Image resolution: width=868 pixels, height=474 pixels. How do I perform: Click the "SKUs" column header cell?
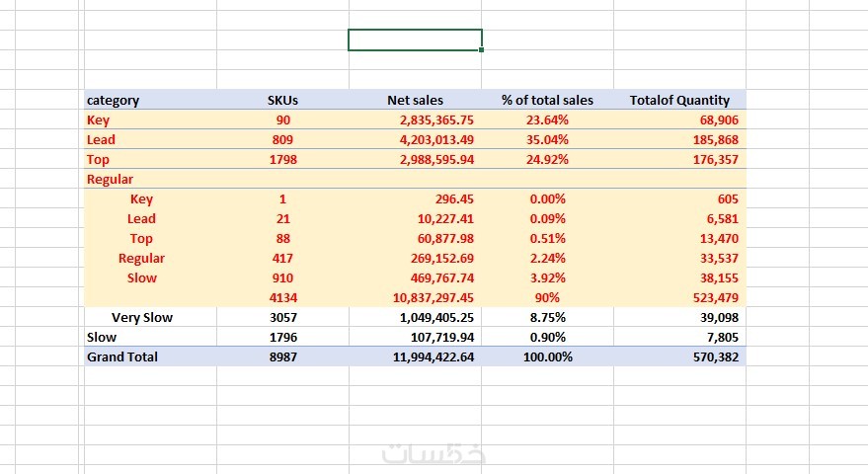pyautogui.click(x=282, y=100)
